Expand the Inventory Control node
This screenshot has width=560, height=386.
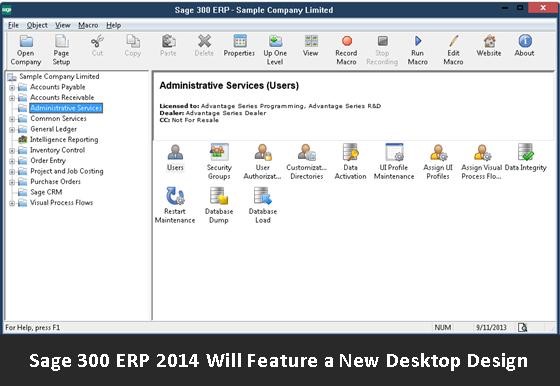point(12,151)
